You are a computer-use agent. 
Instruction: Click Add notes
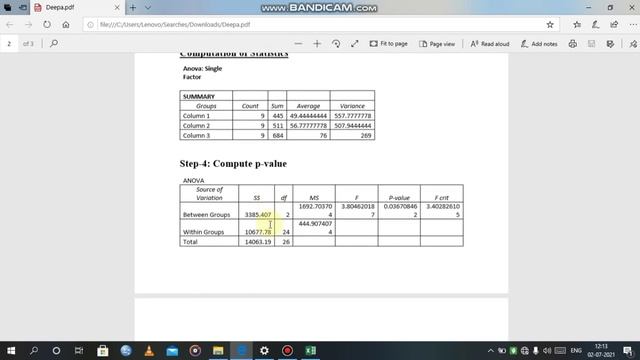tap(539, 44)
